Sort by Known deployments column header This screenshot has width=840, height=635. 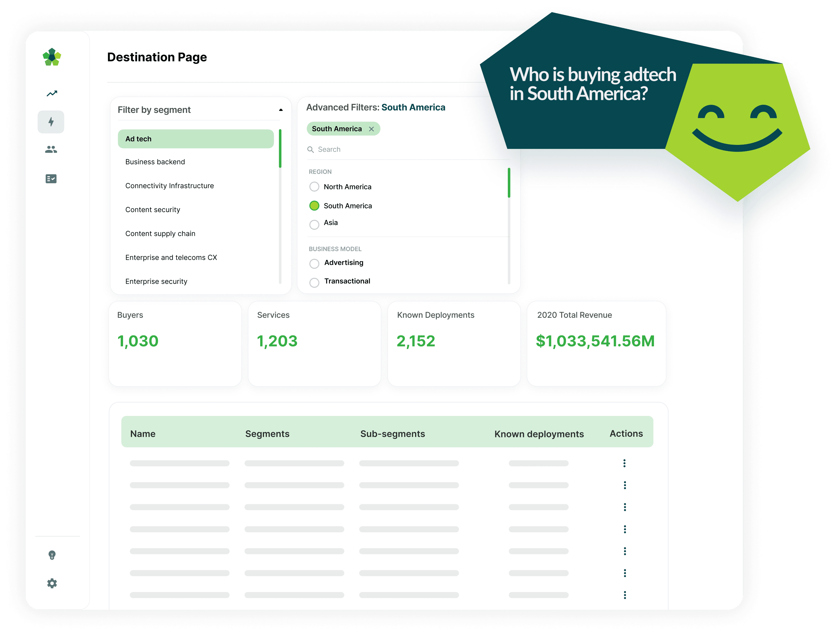[539, 434]
